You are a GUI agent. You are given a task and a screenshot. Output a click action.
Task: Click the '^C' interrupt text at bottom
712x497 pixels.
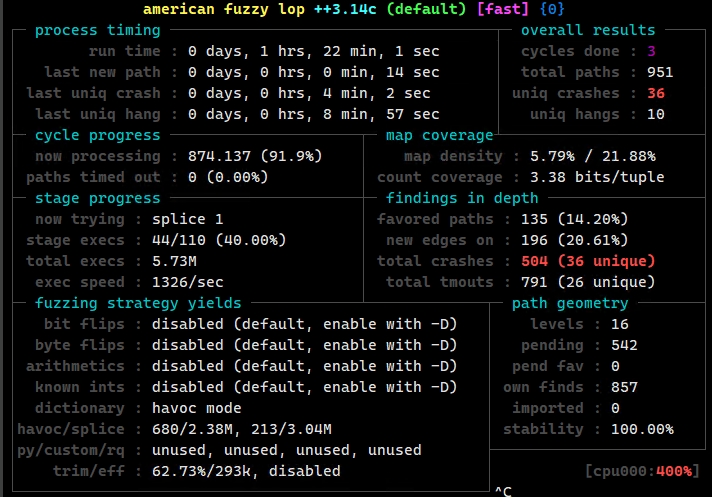(x=503, y=491)
